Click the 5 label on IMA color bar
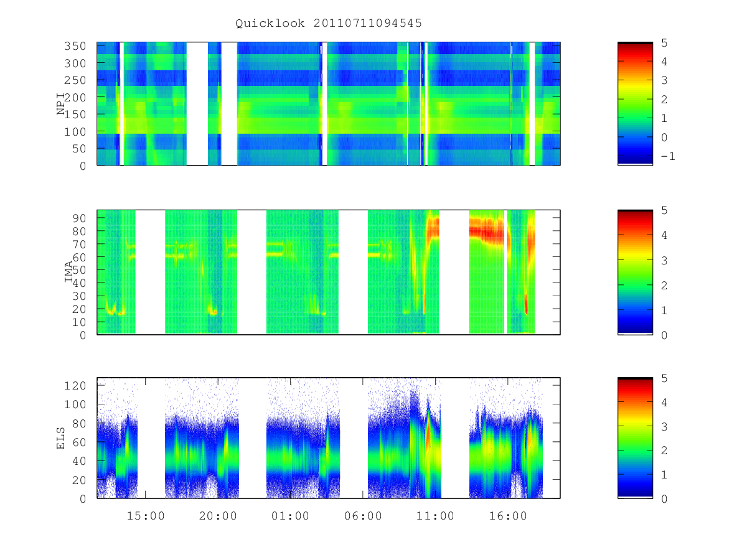 coord(664,210)
